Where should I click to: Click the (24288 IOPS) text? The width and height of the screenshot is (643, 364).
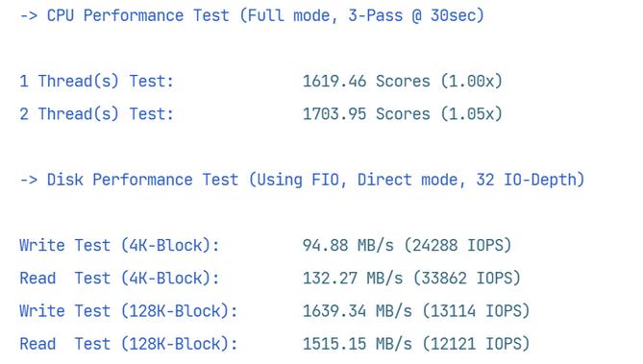coord(458,245)
